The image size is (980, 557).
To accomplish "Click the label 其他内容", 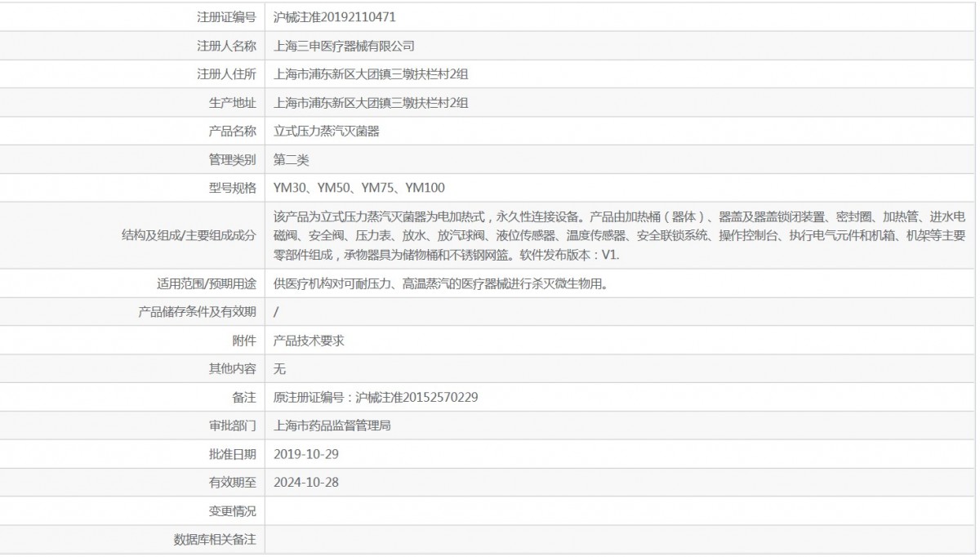I will [233, 369].
